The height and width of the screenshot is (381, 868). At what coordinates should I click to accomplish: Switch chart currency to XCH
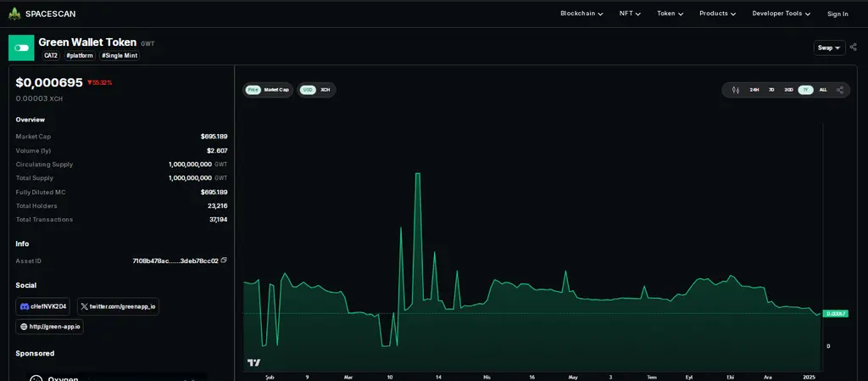click(325, 90)
